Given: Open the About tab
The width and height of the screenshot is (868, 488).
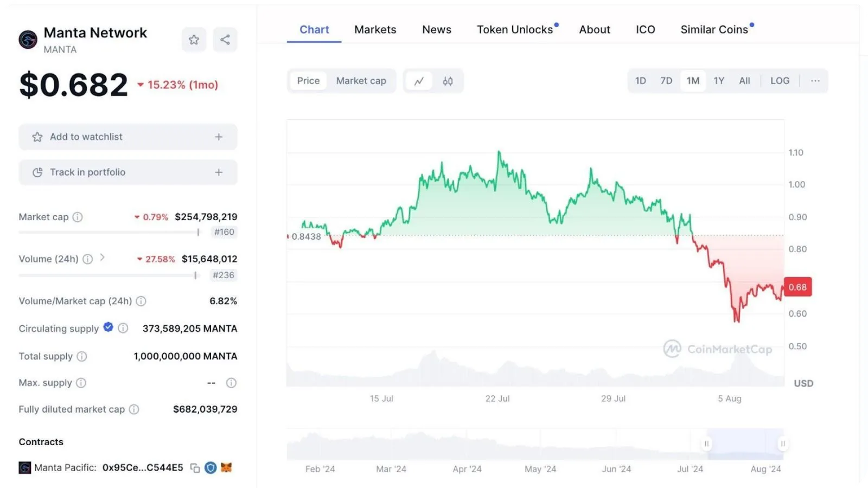Looking at the screenshot, I should pos(595,30).
